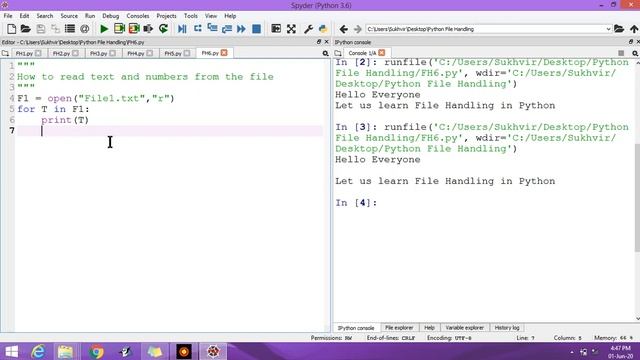Screen dimensions: 640x360
Task: Select the IPython console bottom tab
Action: tap(356, 328)
